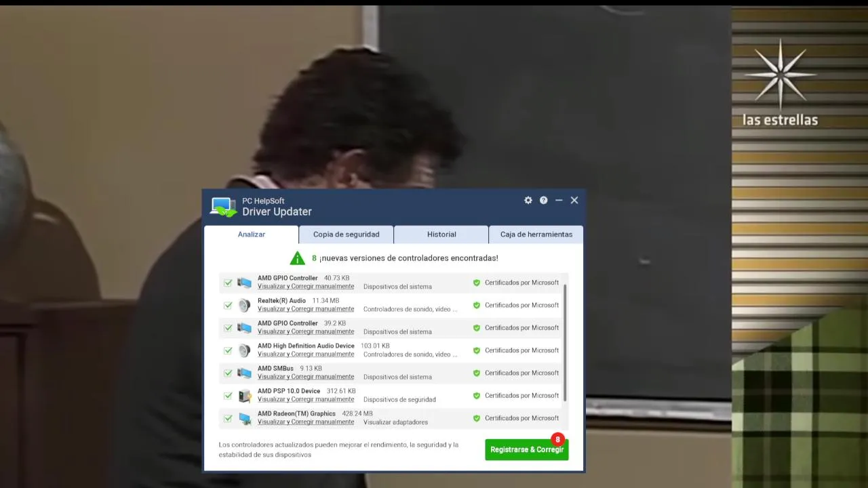The height and width of the screenshot is (488, 868).
Task: Open Visualizar y Corregir manualmente for AMD PSP 10.0 Device
Action: click(306, 399)
